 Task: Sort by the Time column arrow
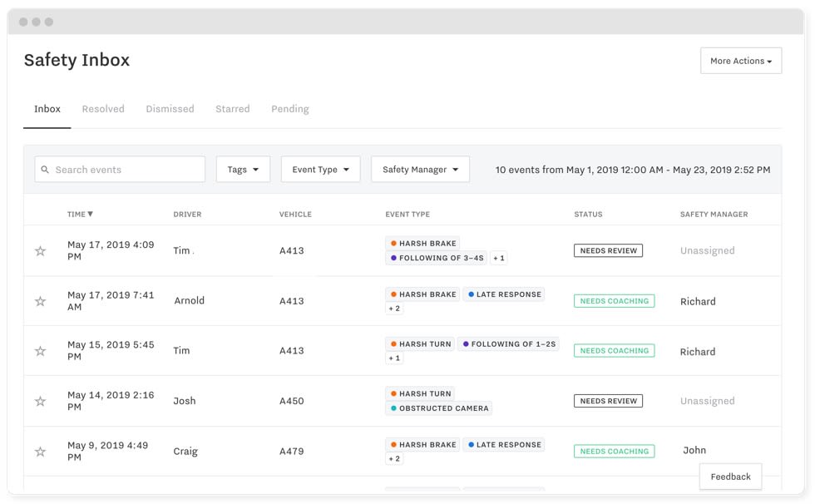[x=90, y=214]
